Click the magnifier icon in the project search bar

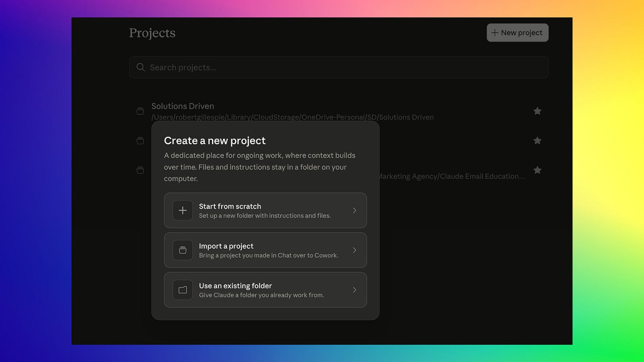coord(141,67)
